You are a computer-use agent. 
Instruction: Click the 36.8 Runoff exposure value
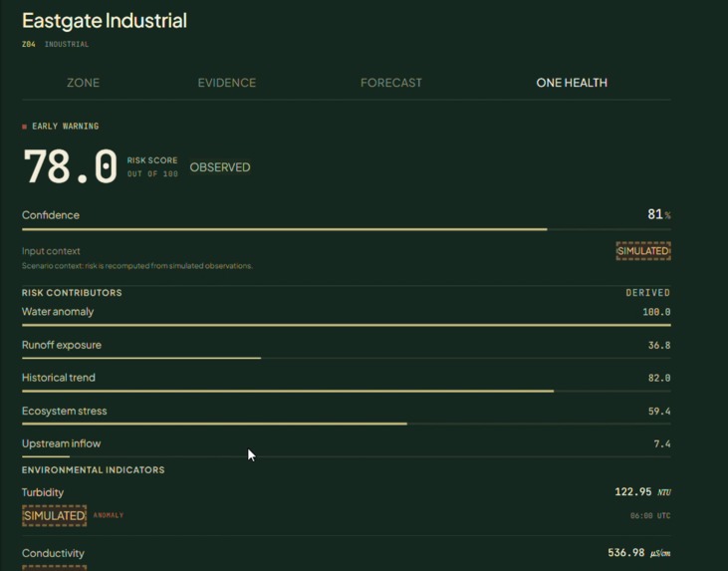pyautogui.click(x=659, y=345)
